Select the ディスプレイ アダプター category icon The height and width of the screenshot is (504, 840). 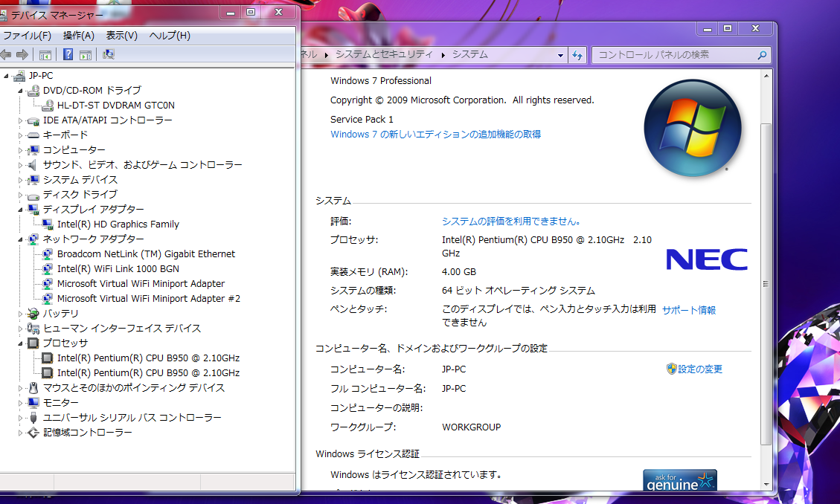point(33,209)
